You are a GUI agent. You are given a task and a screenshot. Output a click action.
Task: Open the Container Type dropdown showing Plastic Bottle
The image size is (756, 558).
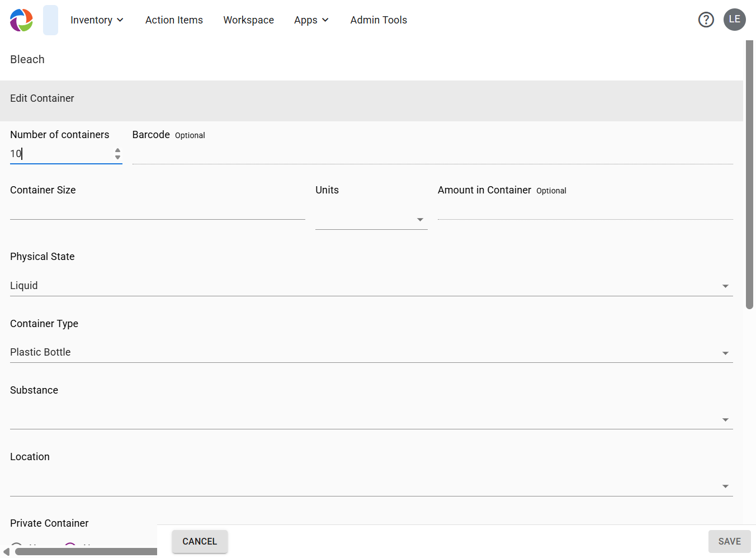pos(371,352)
